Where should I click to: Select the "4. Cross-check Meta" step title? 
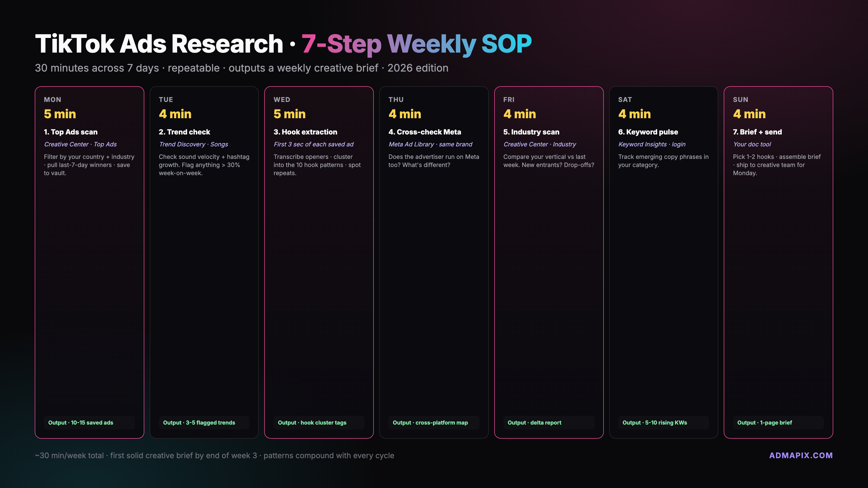[425, 132]
